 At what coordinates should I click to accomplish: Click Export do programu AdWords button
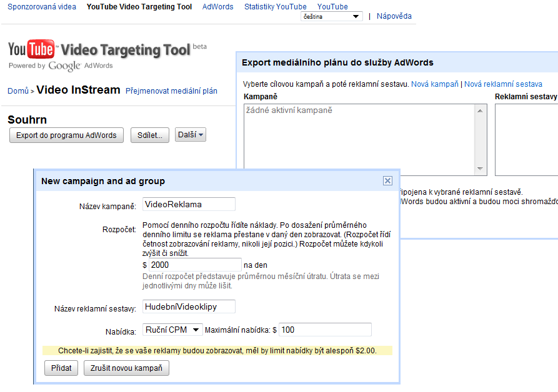coord(66,135)
